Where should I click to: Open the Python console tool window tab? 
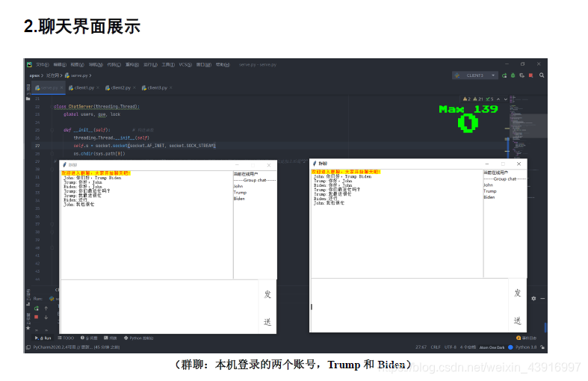pyautogui.click(x=139, y=338)
